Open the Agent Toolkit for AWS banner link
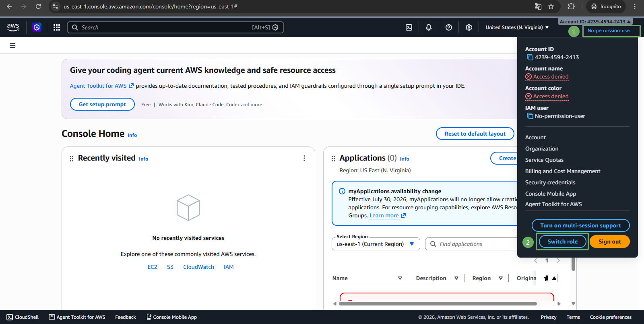 (x=101, y=86)
